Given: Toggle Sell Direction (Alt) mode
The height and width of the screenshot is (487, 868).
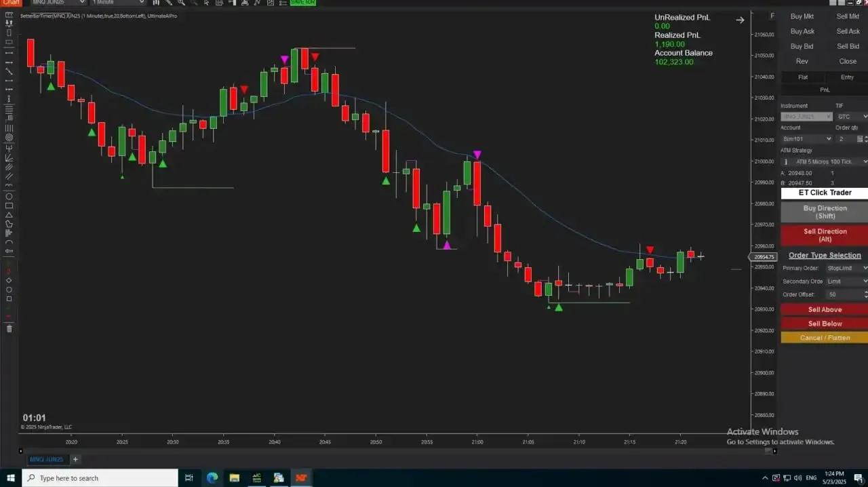Looking at the screenshot, I should pos(824,235).
